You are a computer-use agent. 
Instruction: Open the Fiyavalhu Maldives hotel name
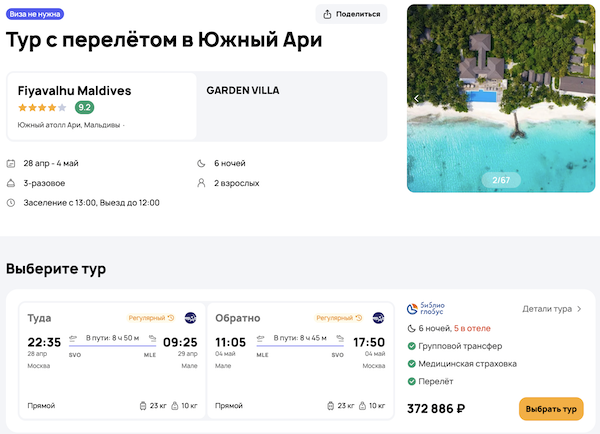pyautogui.click(x=74, y=90)
